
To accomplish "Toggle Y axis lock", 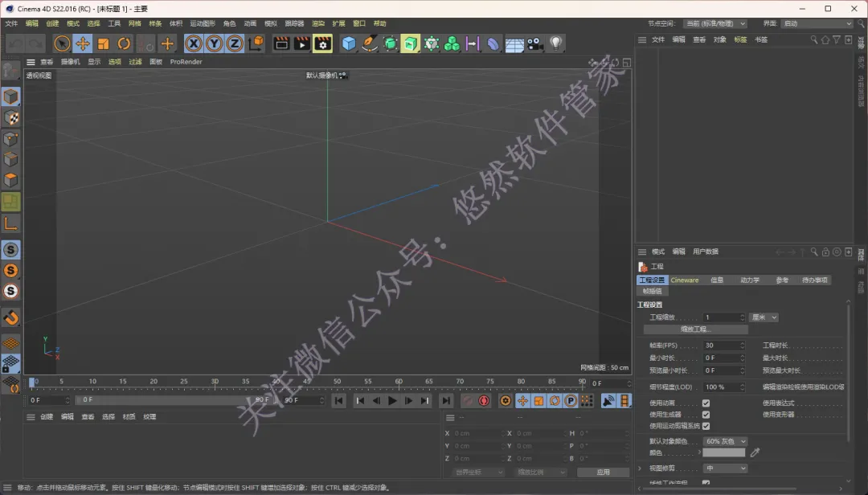I will pyautogui.click(x=215, y=43).
